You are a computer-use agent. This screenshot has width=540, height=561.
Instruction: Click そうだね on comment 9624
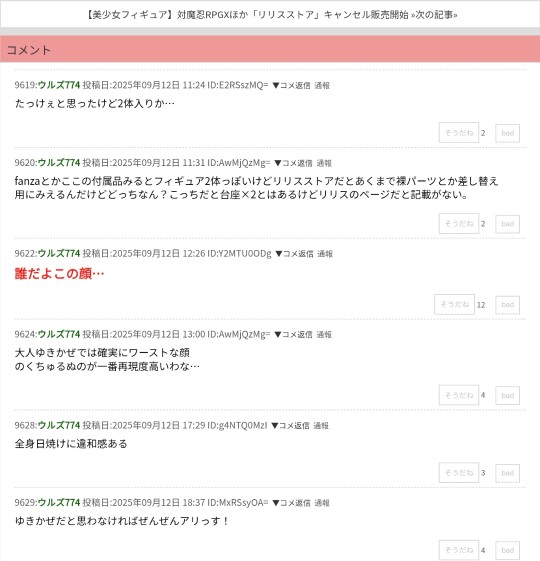459,395
